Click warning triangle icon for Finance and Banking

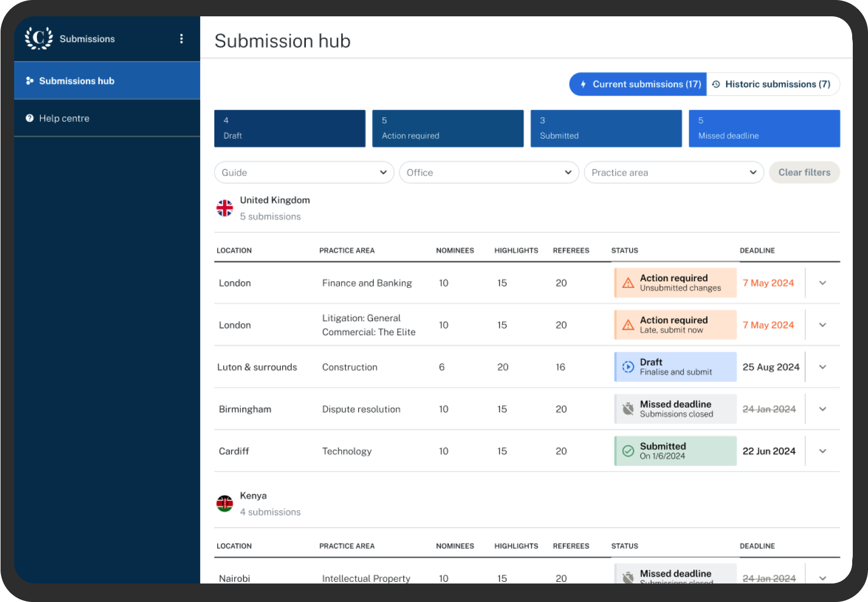628,283
